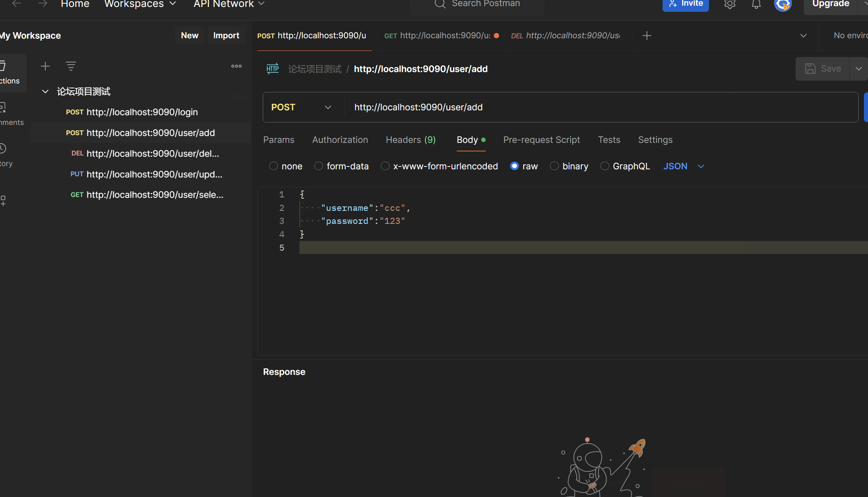
Task: Switch to the Headers tab
Action: click(x=411, y=140)
